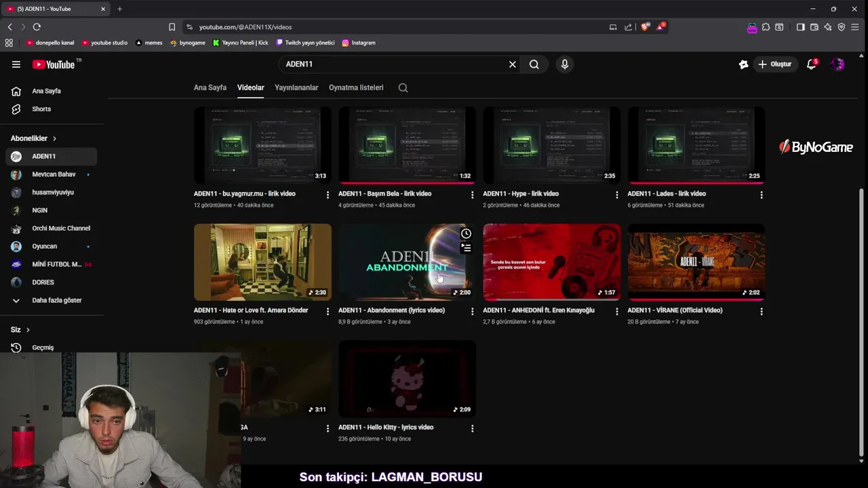The image size is (868, 488).
Task: Open options for bu.yagmur.mu lirik video
Action: (328, 195)
